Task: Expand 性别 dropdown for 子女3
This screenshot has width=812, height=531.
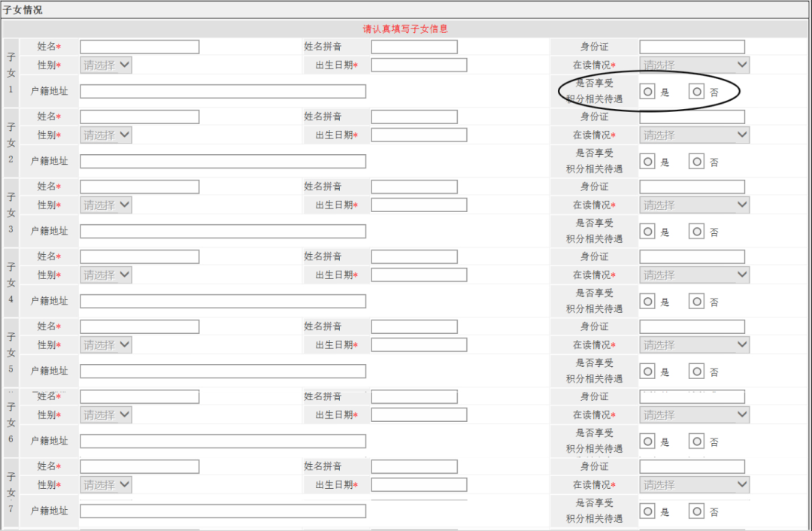Action: click(106, 205)
